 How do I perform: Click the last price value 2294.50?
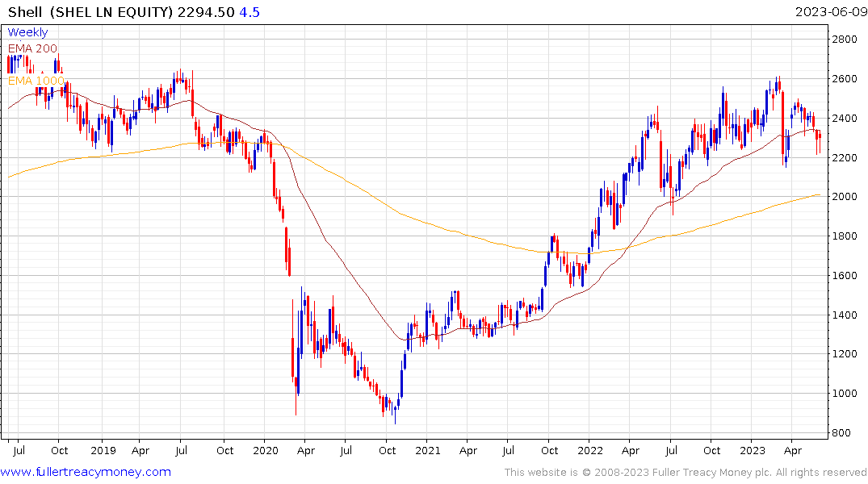(x=206, y=12)
